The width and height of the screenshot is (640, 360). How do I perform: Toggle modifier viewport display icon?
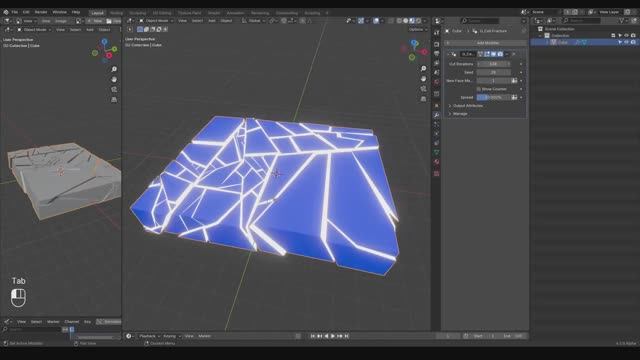point(493,54)
